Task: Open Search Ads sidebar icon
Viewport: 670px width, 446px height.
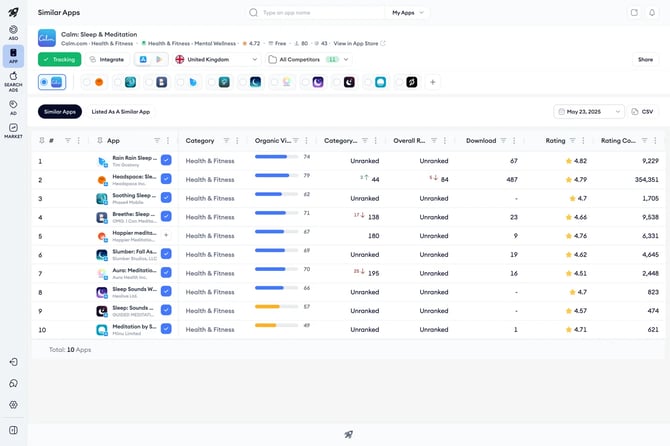Action: 13,82
